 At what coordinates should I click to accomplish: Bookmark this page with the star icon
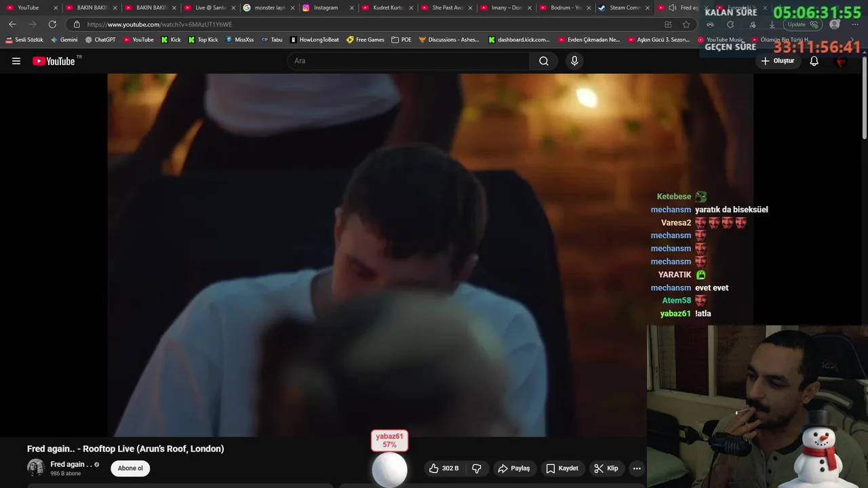click(x=686, y=24)
